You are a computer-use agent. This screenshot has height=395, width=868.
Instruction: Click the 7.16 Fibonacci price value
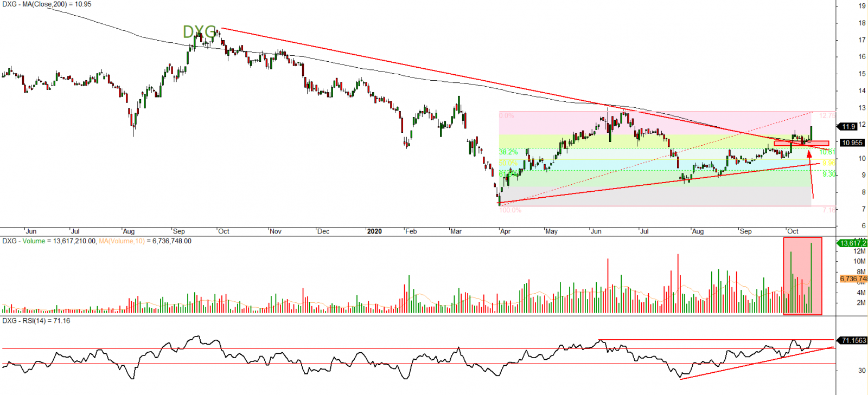(x=829, y=210)
